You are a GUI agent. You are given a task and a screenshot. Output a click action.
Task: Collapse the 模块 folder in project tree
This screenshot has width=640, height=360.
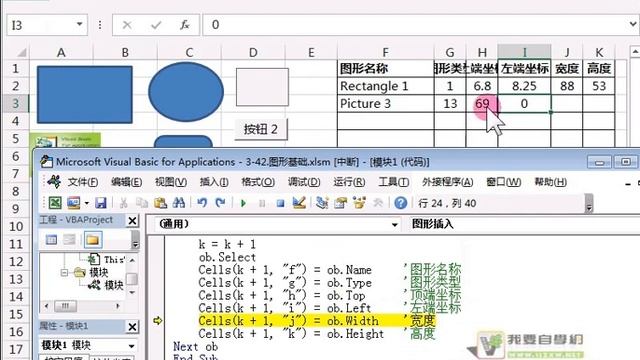point(64,272)
